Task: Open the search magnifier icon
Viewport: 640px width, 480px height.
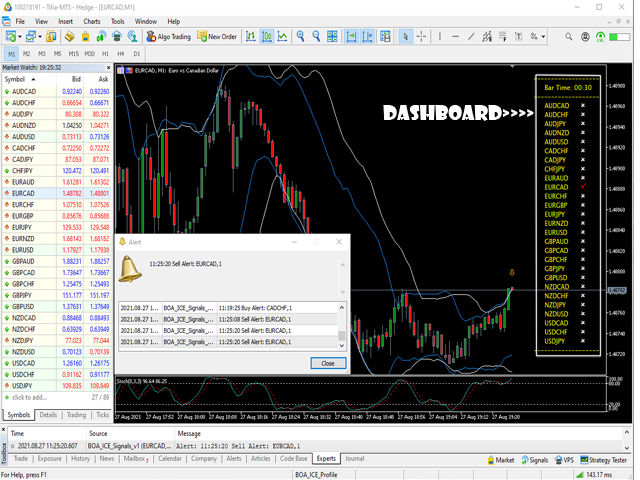Action: [569, 37]
